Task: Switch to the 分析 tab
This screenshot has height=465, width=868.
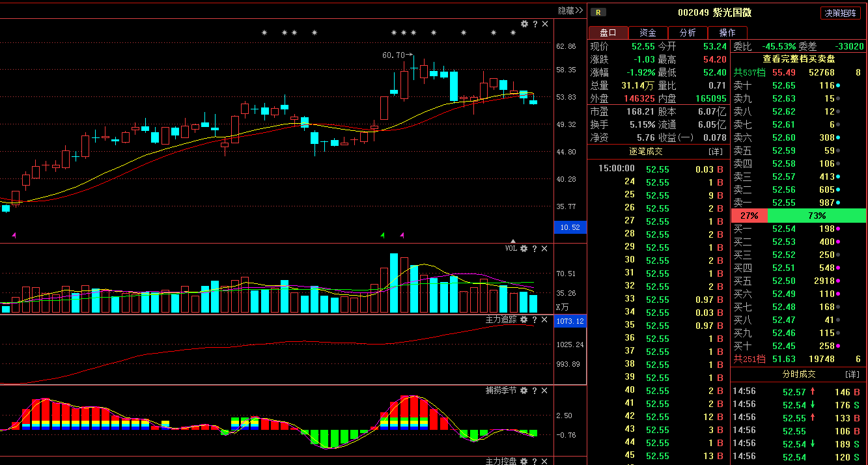Action: coord(688,33)
